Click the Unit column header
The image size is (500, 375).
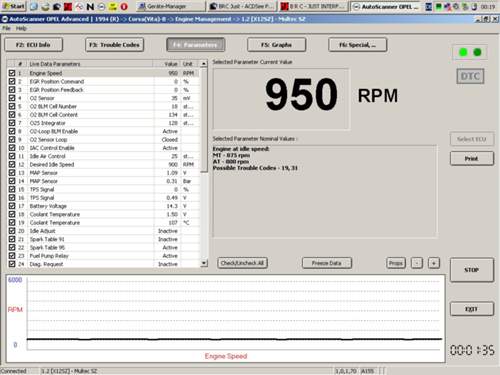(190, 64)
